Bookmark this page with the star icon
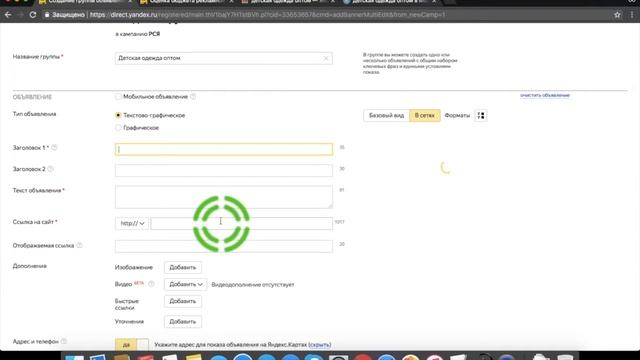This screenshot has height=360, width=640. click(617, 15)
